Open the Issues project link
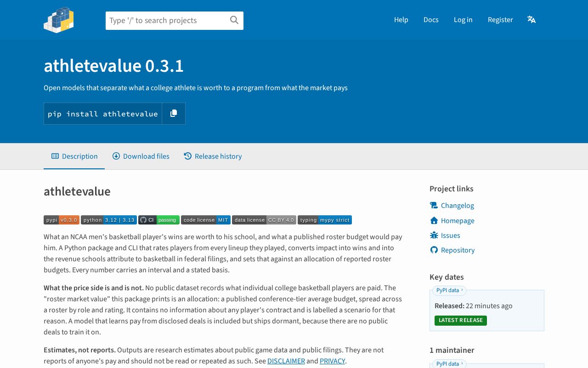Image resolution: width=588 pixels, height=368 pixels. 451,236
